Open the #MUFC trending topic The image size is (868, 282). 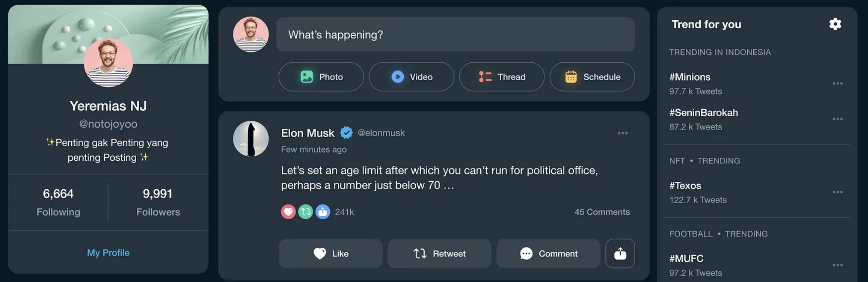click(686, 258)
